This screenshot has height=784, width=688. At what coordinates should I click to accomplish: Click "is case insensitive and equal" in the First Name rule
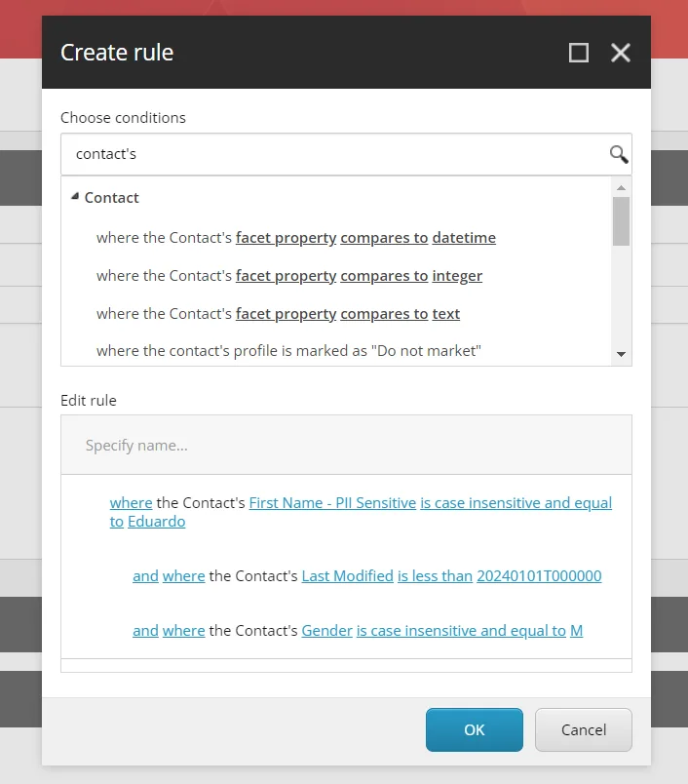[x=516, y=502]
